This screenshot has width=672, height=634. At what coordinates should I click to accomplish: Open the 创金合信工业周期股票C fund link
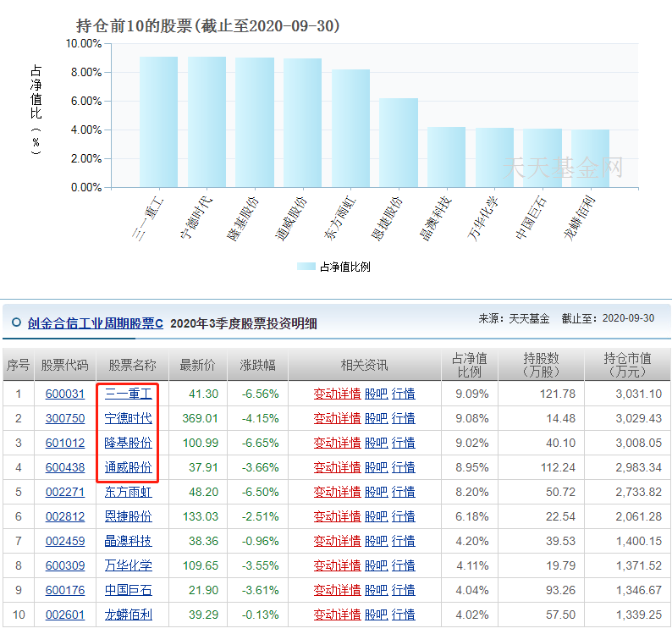tap(95, 323)
